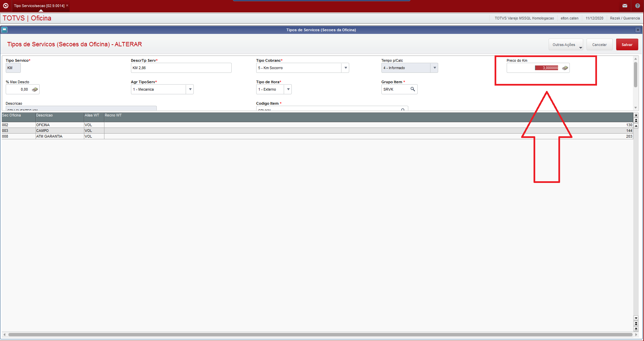Click the DescrTp Serv field KM 2,86
The height and width of the screenshot is (341, 644).
click(181, 68)
